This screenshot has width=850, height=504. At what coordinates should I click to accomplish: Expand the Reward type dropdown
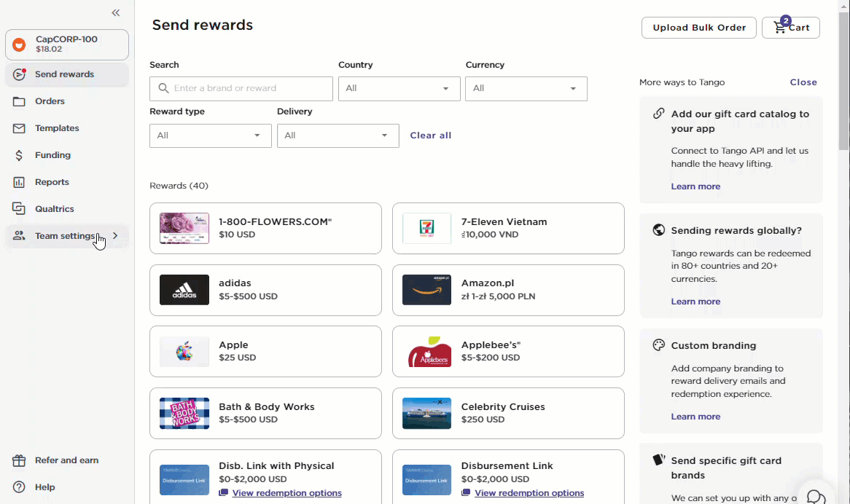210,135
